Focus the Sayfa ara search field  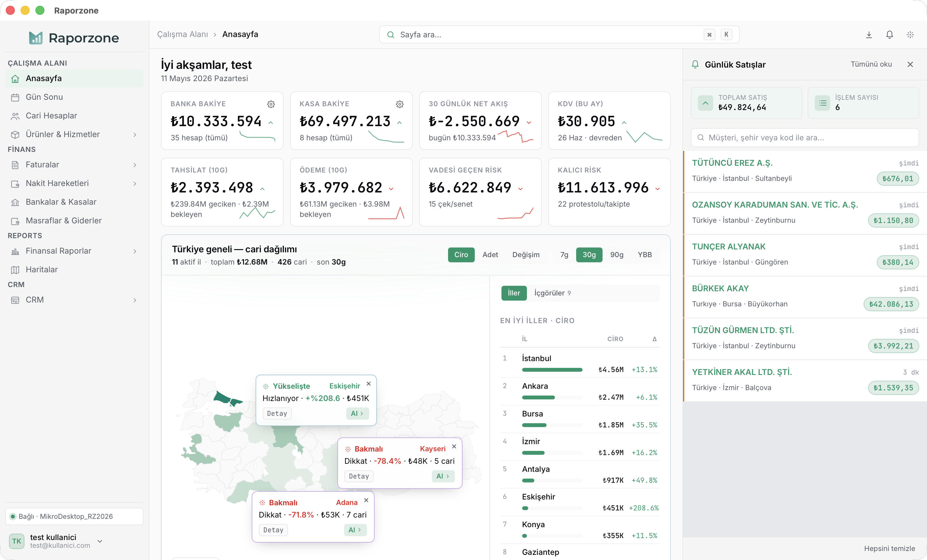coord(559,35)
